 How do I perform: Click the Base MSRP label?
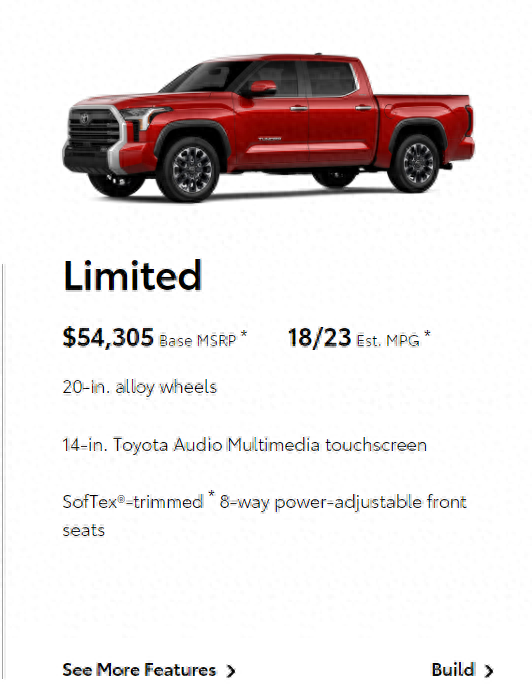[x=198, y=341]
